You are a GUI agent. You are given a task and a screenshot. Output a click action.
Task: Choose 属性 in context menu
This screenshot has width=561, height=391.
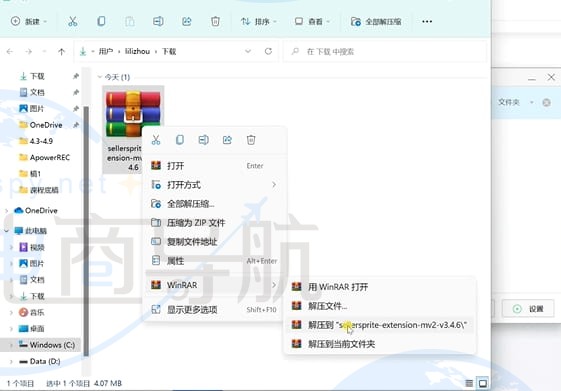click(x=214, y=261)
